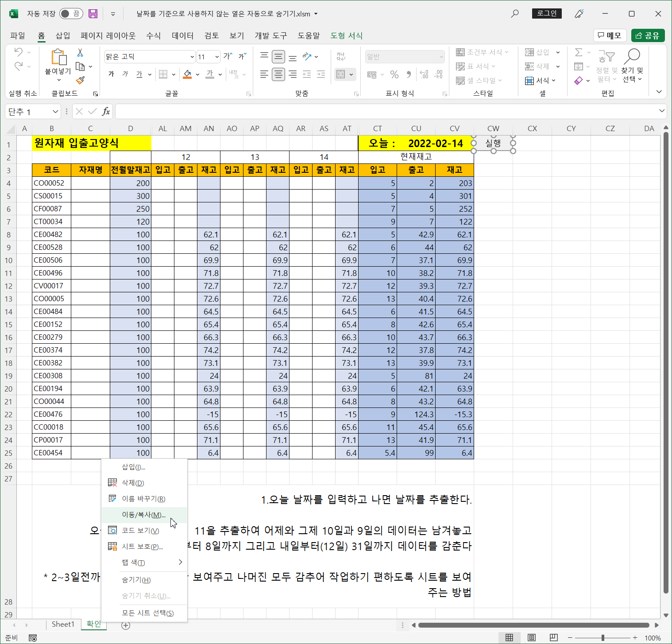Screen dimensions: 672x644
Task: Add a new sheet with plus icon
Action: tap(126, 625)
